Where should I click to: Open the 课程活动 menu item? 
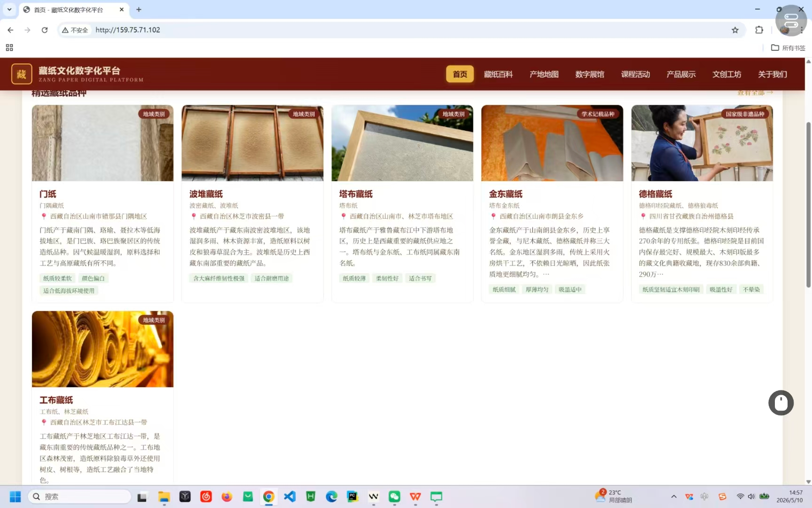coord(635,74)
